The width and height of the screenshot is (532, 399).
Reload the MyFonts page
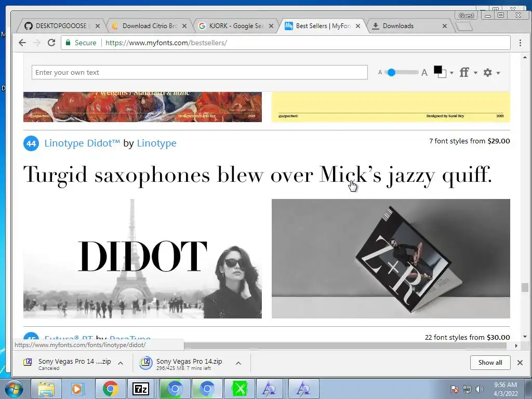coord(51,43)
